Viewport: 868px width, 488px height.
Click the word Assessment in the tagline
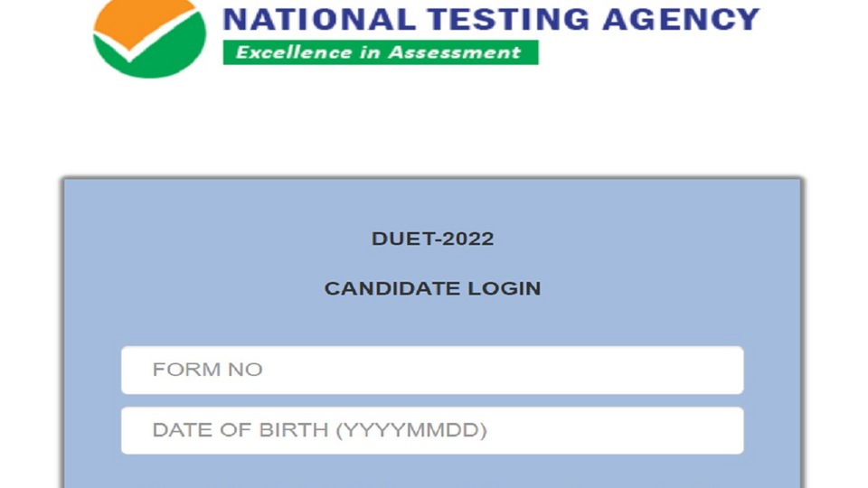(x=455, y=52)
